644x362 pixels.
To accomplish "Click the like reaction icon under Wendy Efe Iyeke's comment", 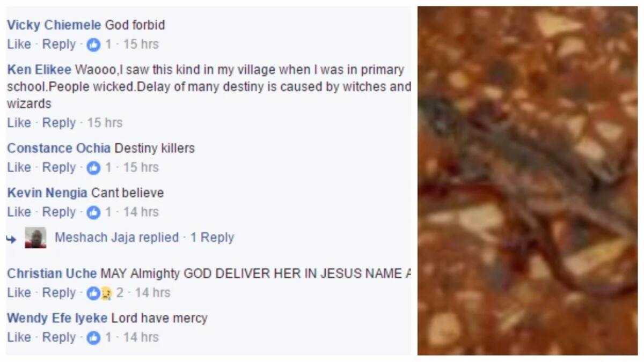I will click(93, 337).
